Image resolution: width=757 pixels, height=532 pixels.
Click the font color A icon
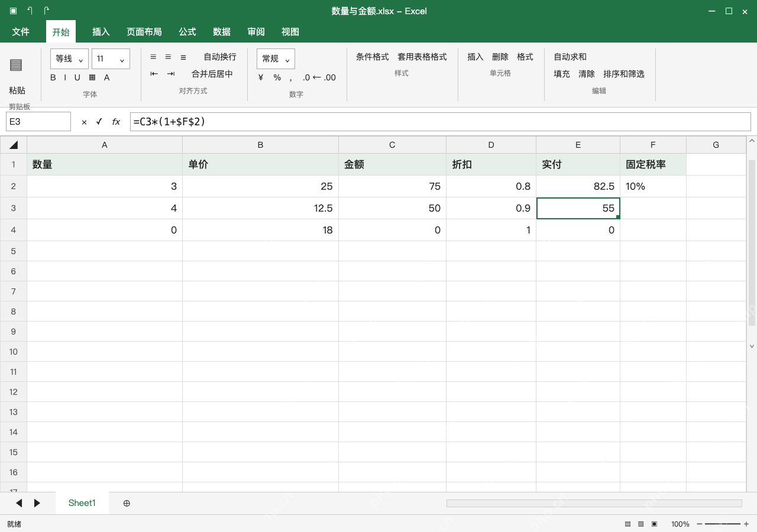coord(107,77)
